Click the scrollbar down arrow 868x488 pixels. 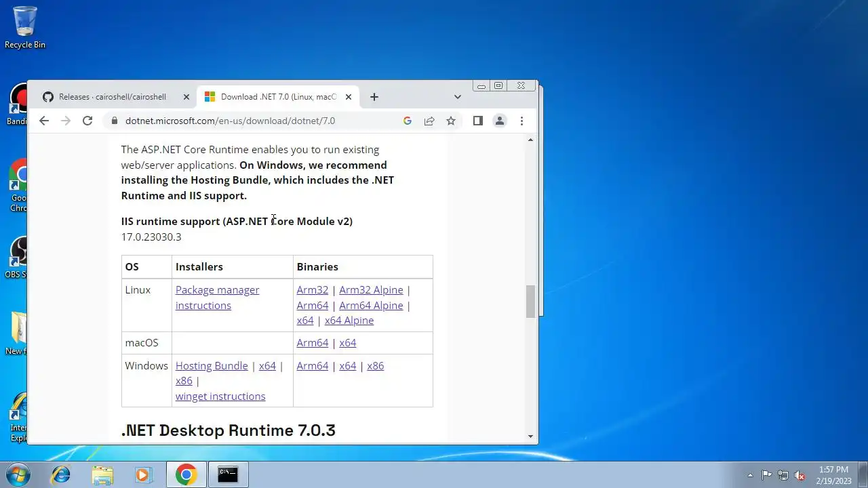pyautogui.click(x=530, y=437)
